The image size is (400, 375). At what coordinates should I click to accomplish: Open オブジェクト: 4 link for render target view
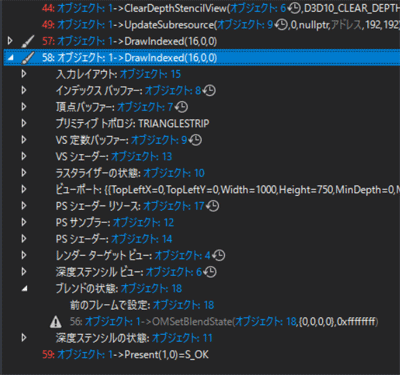click(183, 256)
